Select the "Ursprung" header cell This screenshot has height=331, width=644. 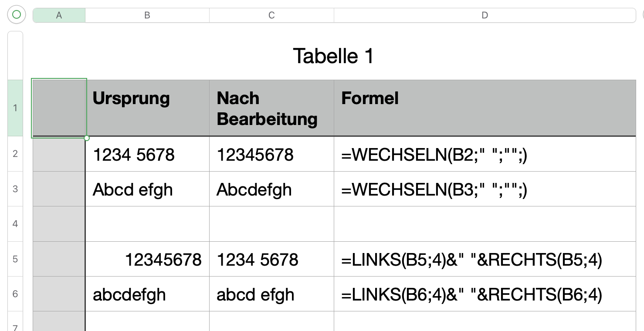147,108
